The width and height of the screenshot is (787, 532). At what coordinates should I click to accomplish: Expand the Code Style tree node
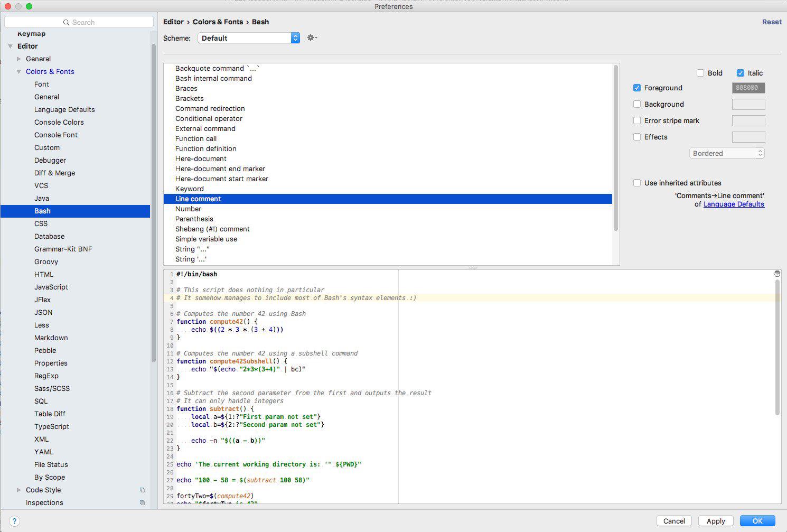pos(19,490)
